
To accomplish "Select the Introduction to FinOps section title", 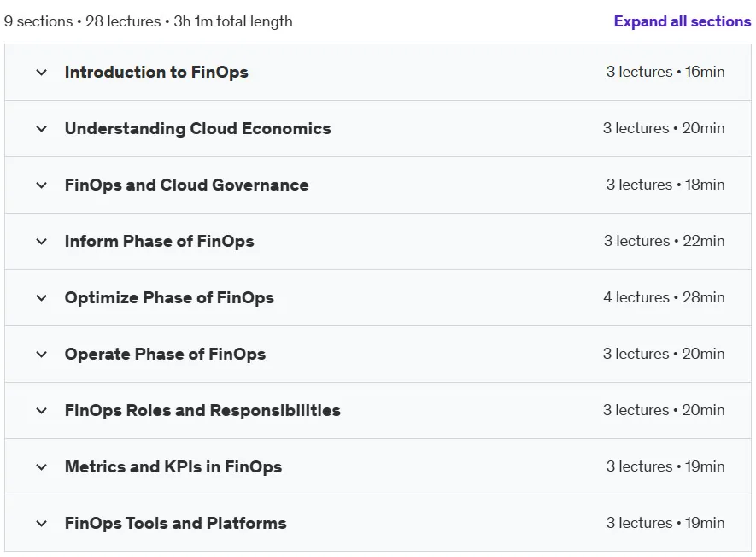I will tap(156, 73).
